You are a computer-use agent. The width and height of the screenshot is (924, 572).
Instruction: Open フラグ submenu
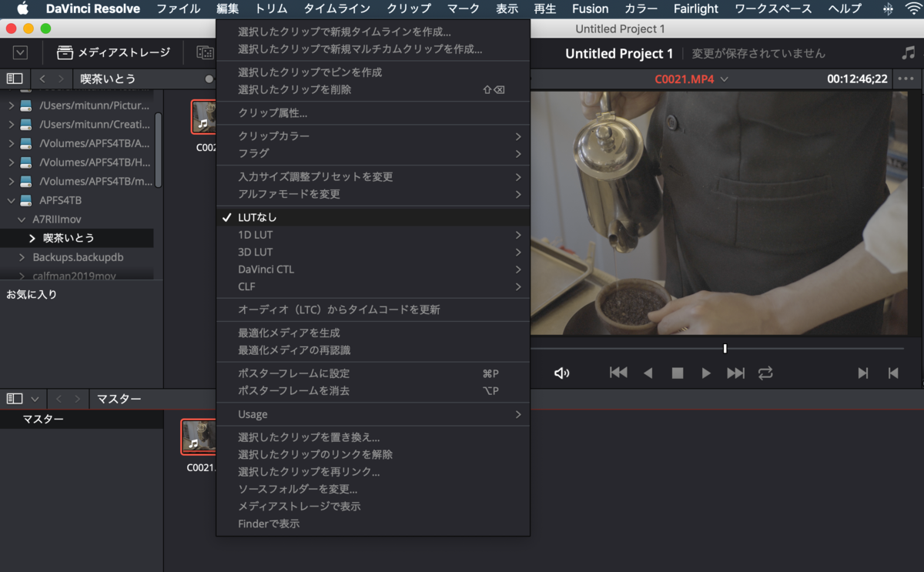pyautogui.click(x=373, y=153)
